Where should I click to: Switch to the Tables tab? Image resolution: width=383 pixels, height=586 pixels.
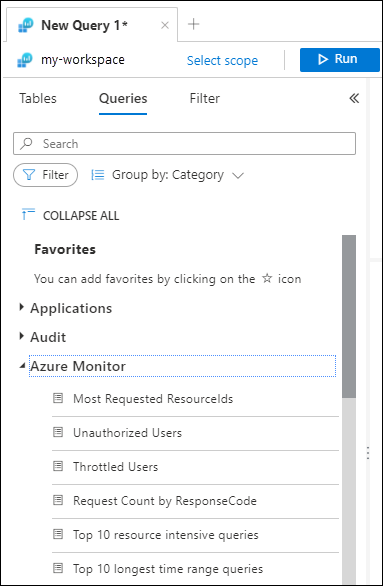[38, 98]
